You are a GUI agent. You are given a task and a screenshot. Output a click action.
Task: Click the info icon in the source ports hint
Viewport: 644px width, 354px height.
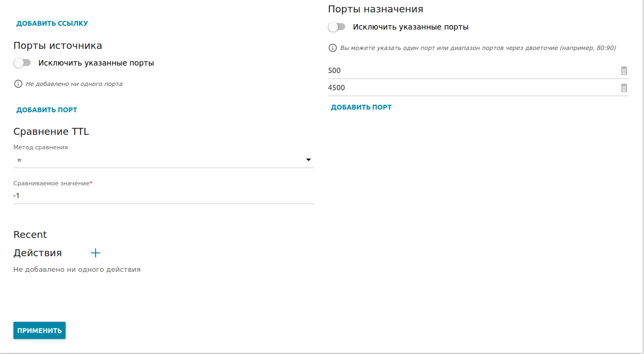click(18, 84)
